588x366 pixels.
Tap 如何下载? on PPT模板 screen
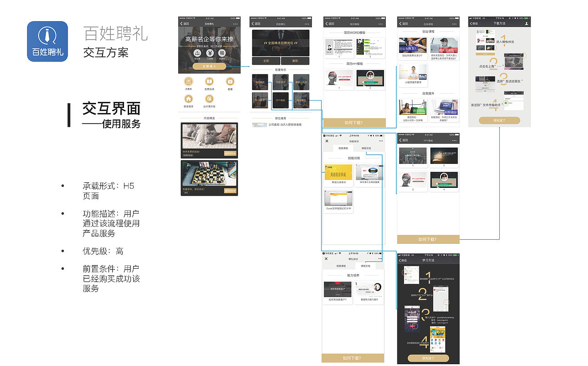pos(428,239)
